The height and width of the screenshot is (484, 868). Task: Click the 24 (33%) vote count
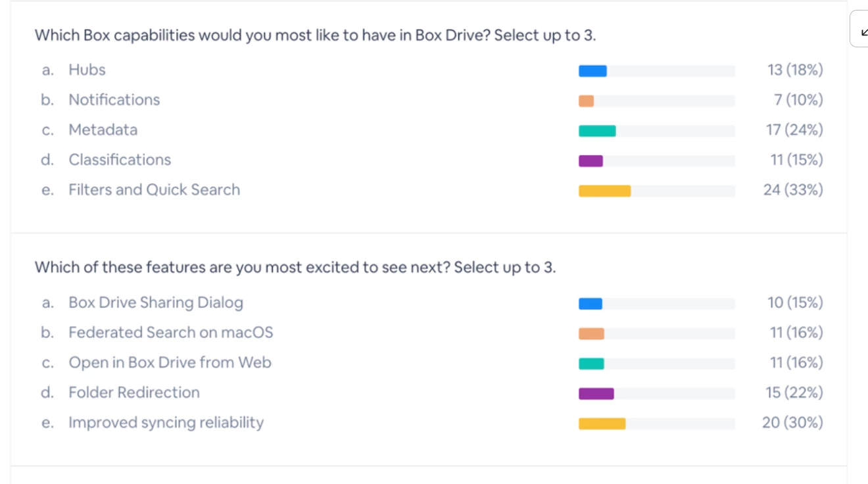(x=793, y=190)
